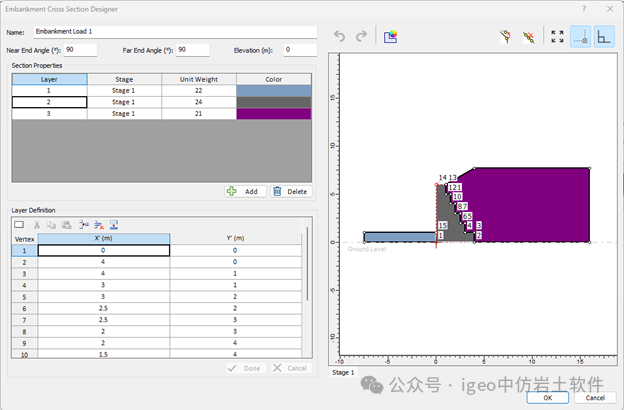Select the add vertex tool with yellow nodes

[x=505, y=37]
